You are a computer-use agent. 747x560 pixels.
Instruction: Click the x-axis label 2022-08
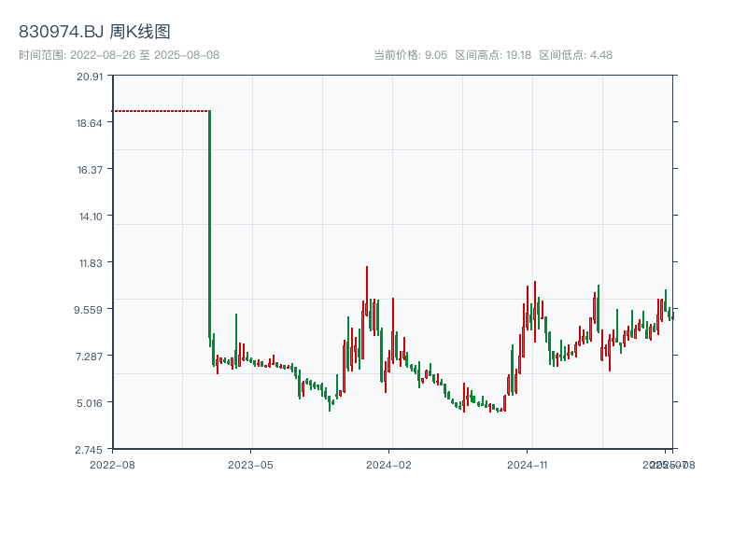(x=112, y=465)
